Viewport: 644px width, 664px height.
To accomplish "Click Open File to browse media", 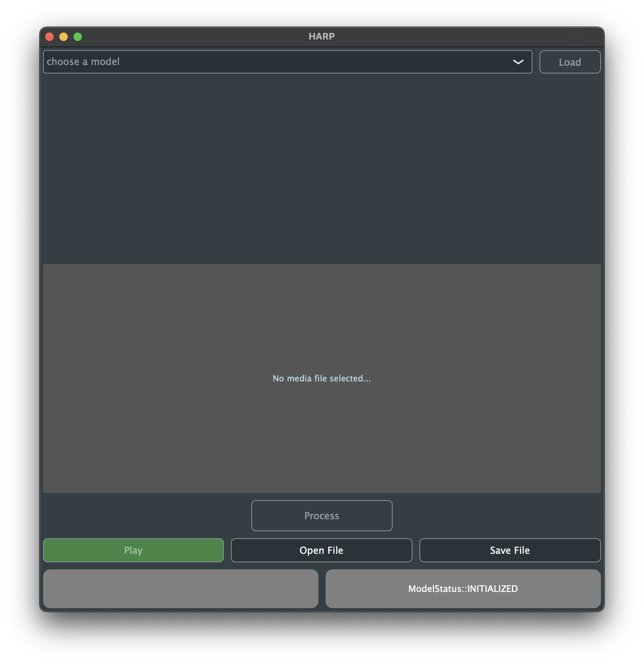I will tap(321, 550).
